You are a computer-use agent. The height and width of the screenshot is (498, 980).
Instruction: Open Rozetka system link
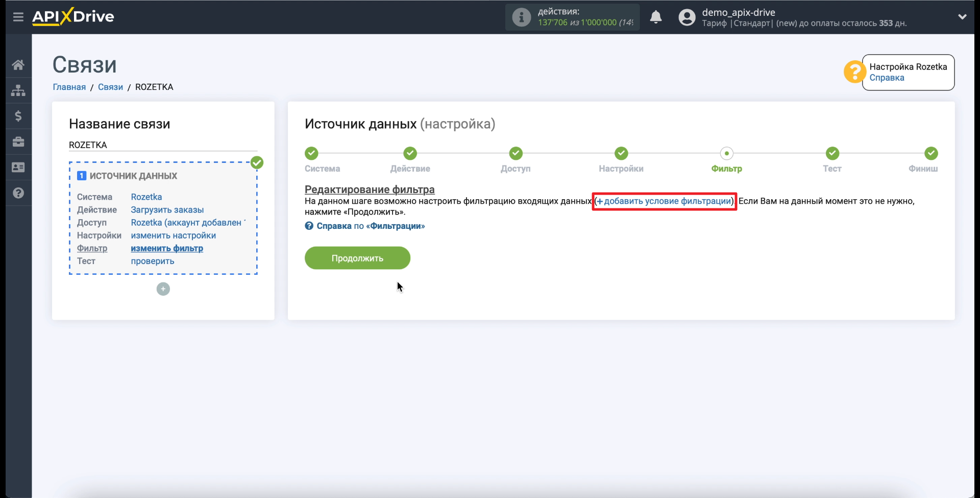coord(146,197)
